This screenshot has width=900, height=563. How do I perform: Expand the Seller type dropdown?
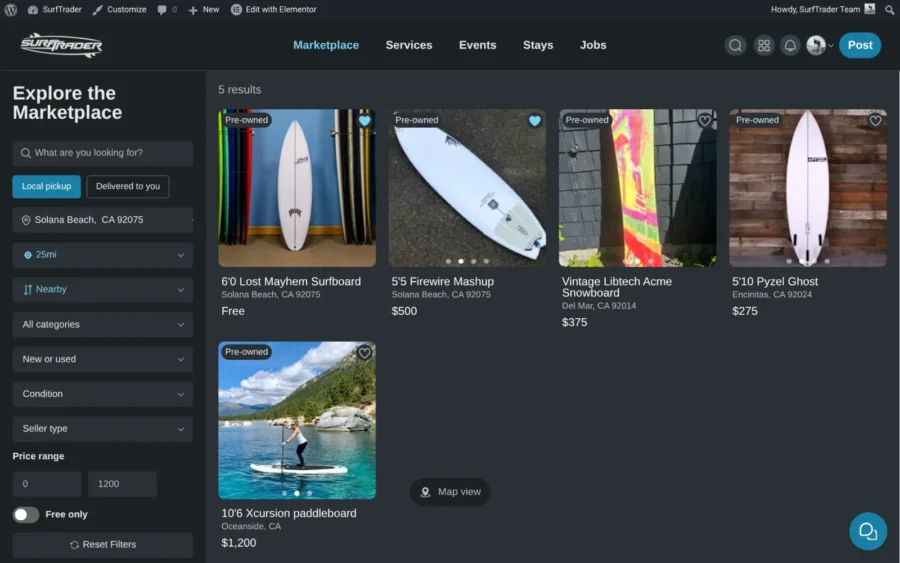pyautogui.click(x=103, y=429)
